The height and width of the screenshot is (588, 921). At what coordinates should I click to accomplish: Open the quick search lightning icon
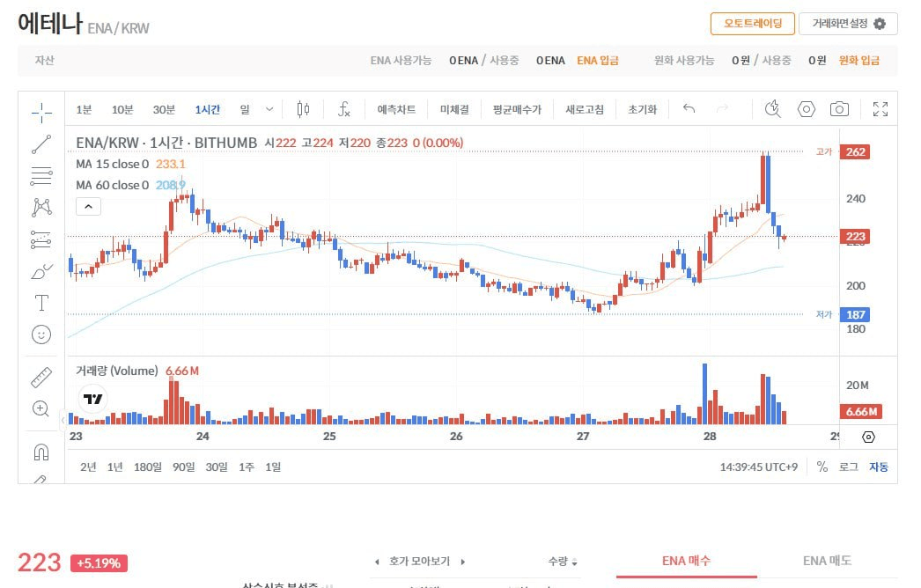pyautogui.click(x=773, y=108)
